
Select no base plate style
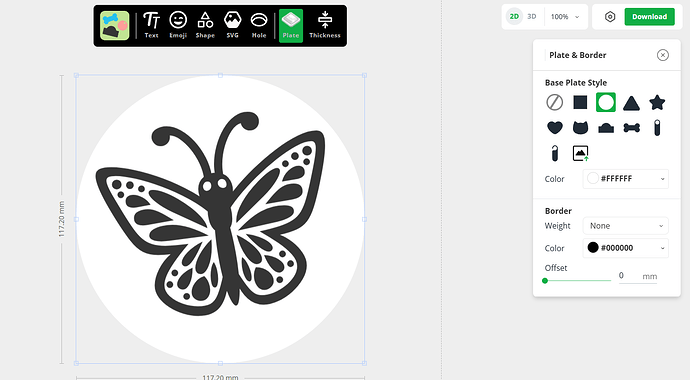click(x=554, y=102)
